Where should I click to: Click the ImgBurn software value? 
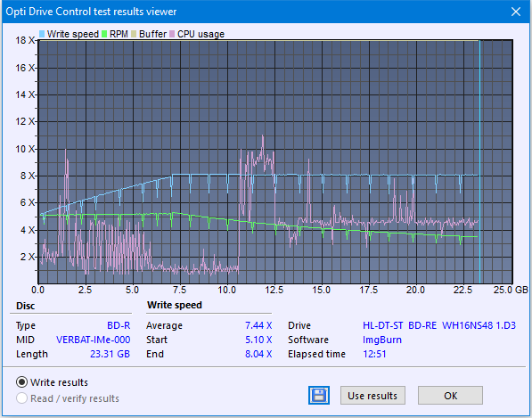[382, 340]
